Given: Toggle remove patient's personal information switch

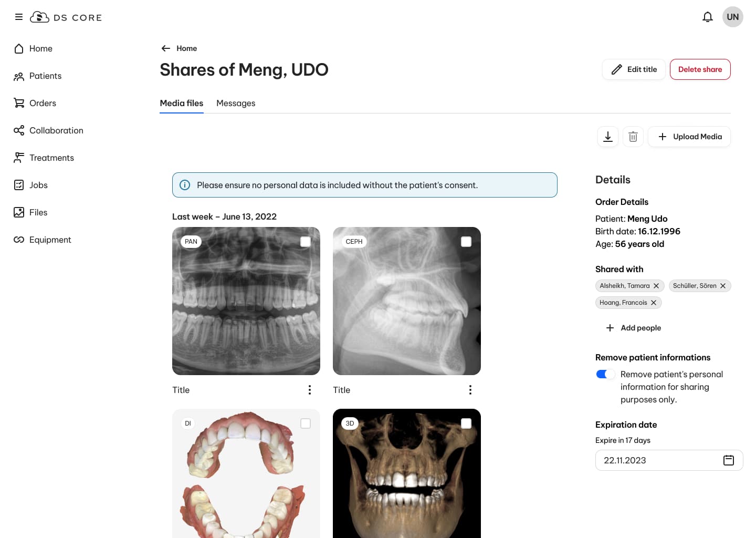Looking at the screenshot, I should tap(605, 374).
